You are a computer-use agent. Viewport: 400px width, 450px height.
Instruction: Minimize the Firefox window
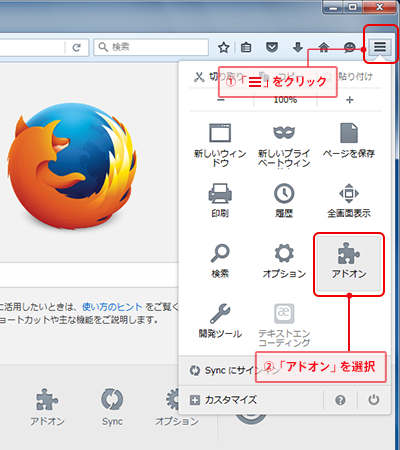tap(333, 7)
